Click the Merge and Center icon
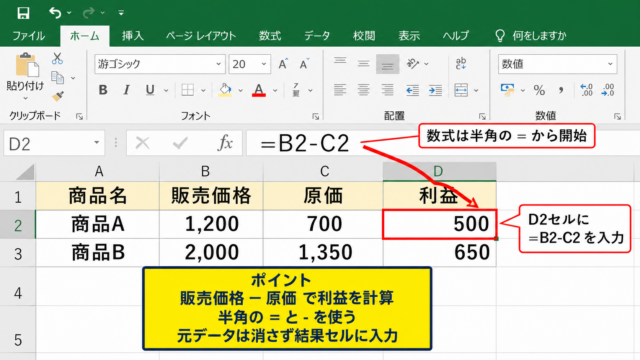 click(x=461, y=90)
